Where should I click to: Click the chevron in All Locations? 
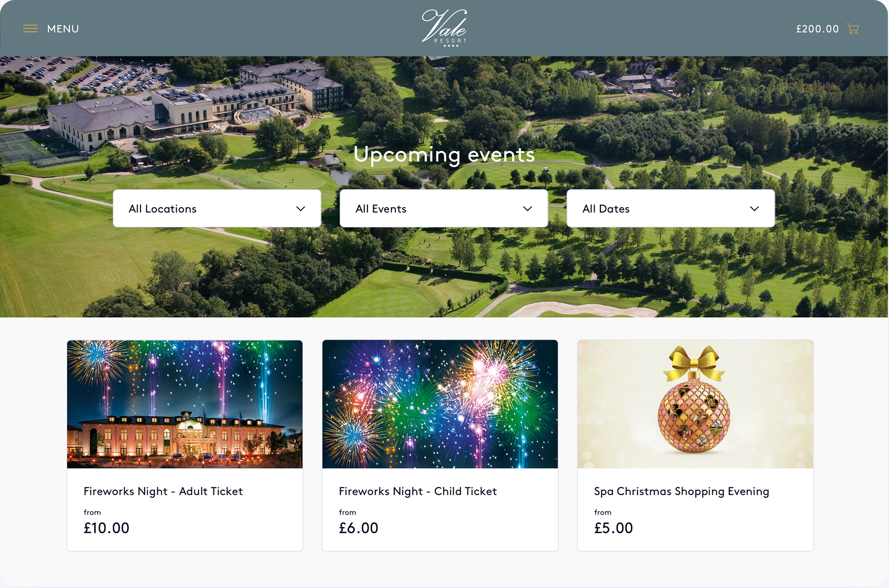(301, 209)
